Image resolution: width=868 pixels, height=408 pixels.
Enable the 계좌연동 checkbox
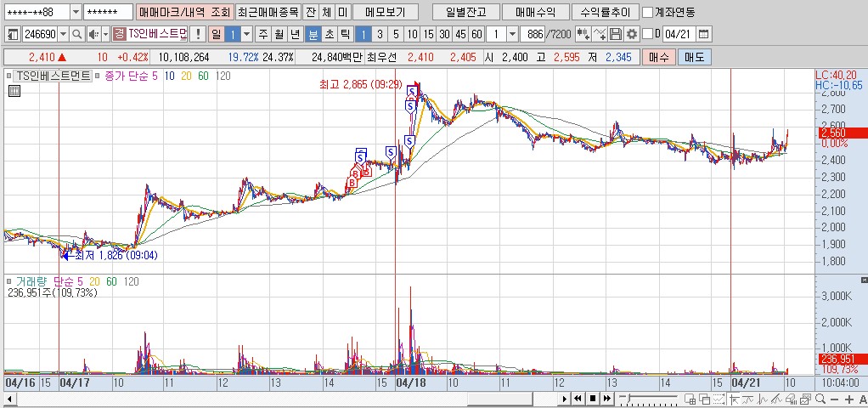pyautogui.click(x=646, y=12)
